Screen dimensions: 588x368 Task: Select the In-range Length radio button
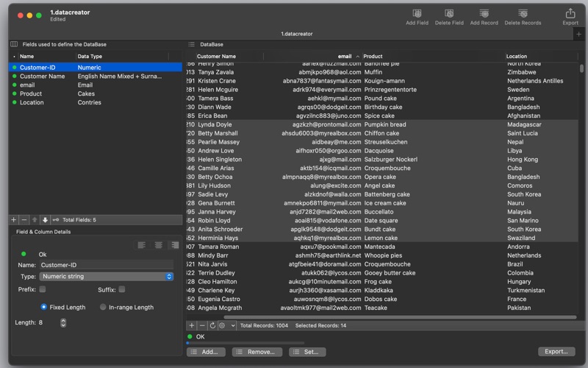point(103,307)
